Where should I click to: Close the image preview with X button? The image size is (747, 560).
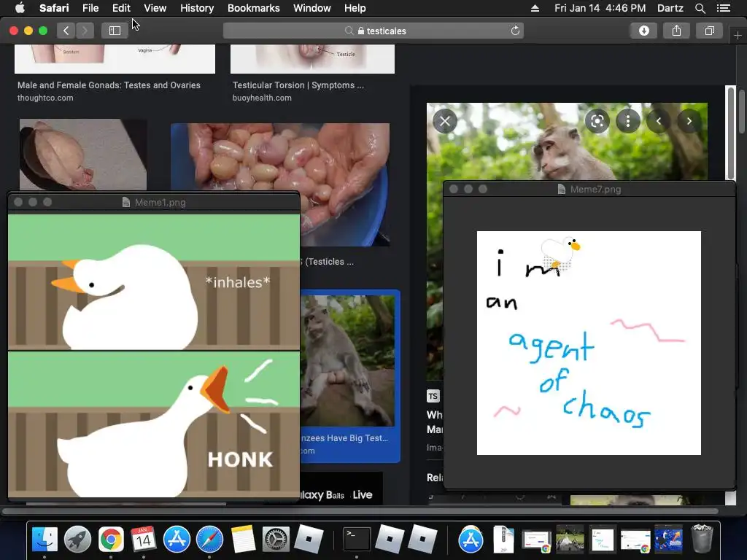[445, 121]
